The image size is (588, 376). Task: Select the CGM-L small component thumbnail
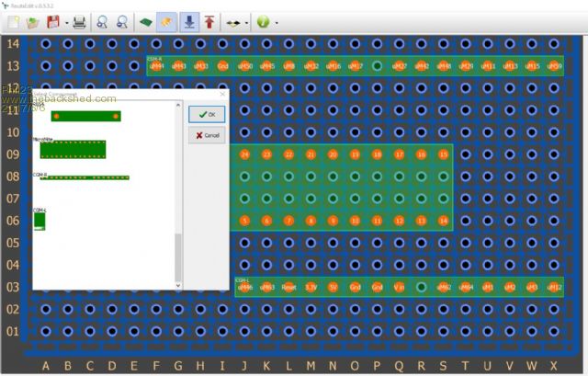(40, 220)
